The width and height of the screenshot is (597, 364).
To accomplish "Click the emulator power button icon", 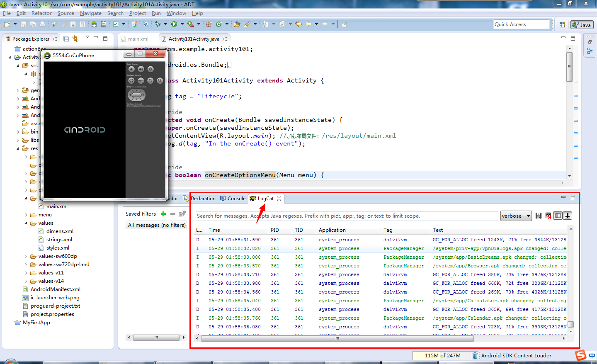I will (150, 69).
